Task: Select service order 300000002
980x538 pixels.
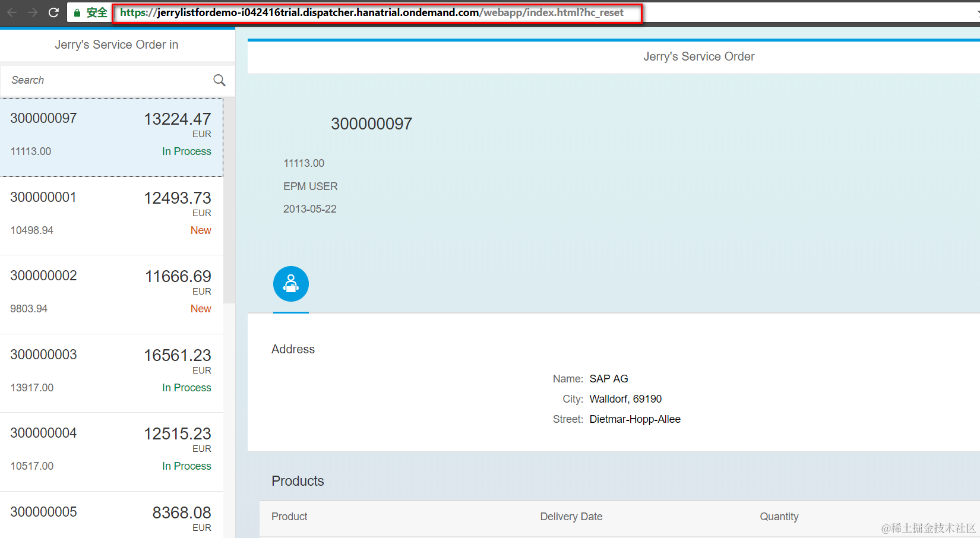Action: coord(112,295)
